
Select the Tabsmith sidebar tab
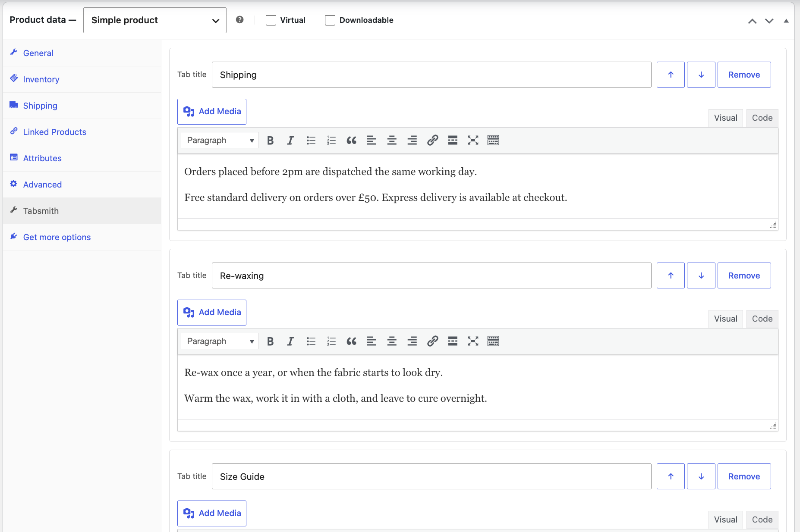[82, 211]
